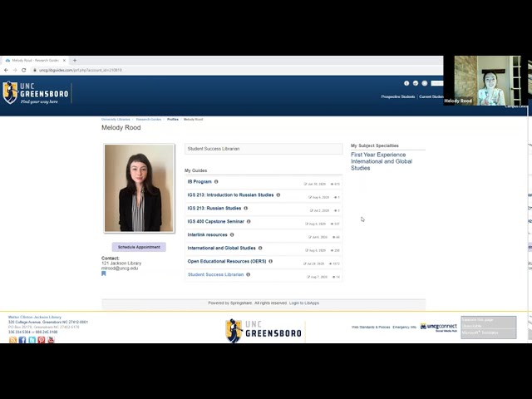Click the Twitter icon in footer
This screenshot has height=399, width=532.
coord(32,340)
